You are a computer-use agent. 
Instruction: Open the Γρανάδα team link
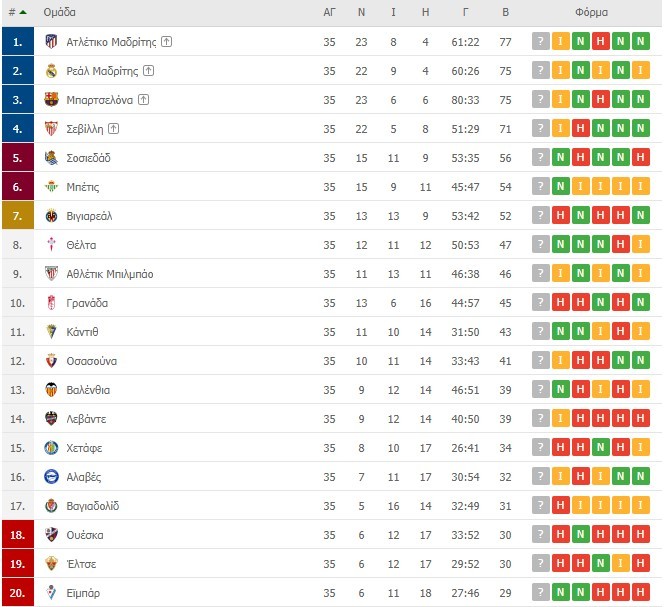coord(87,303)
